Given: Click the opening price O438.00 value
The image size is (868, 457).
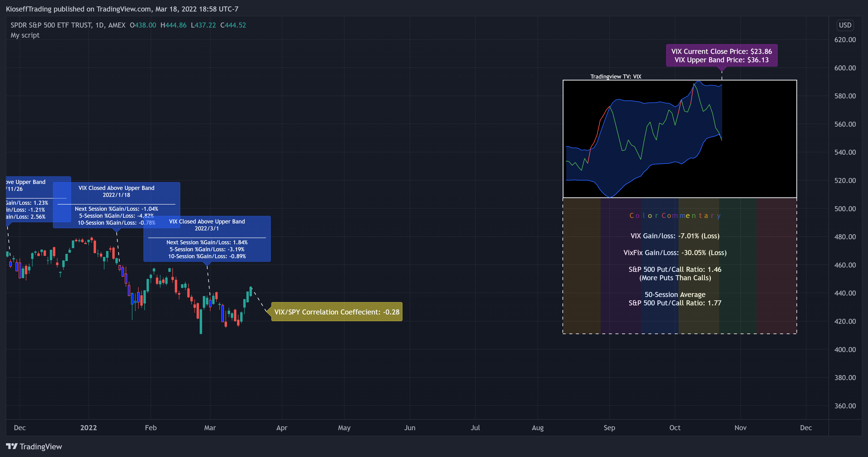Looking at the screenshot, I should point(143,25).
